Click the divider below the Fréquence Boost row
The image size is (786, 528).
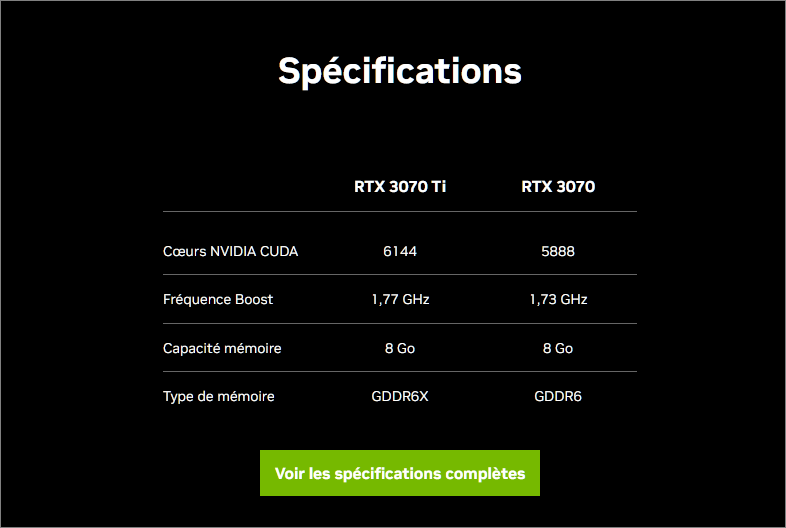399,323
